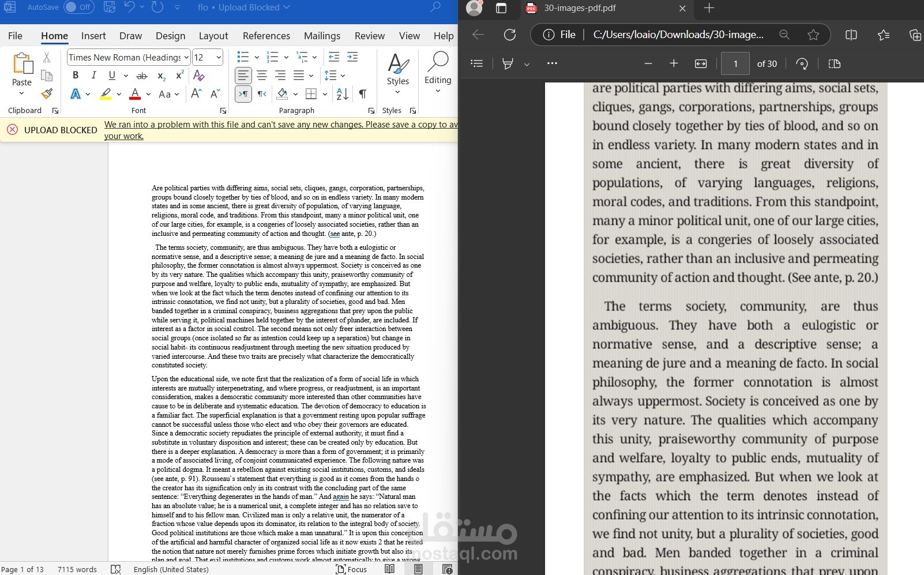The width and height of the screenshot is (924, 575).
Task: Add this PDF page to favorites star
Action: point(813,35)
